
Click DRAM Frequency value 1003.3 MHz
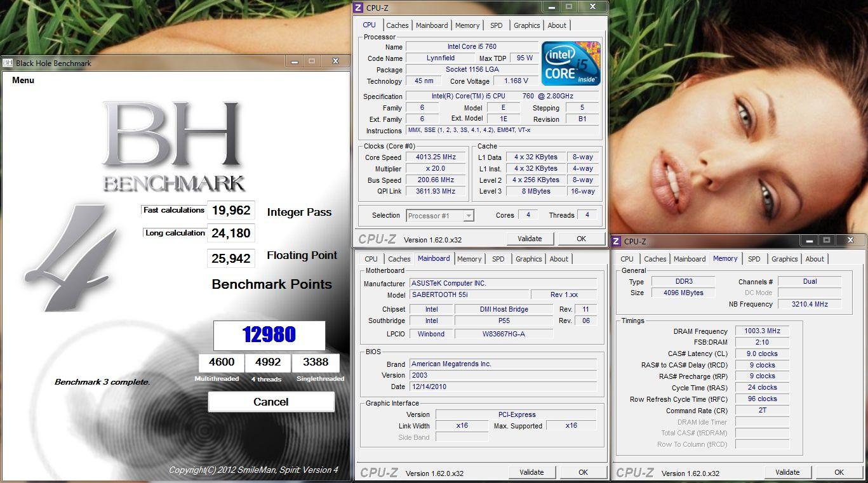(762, 331)
